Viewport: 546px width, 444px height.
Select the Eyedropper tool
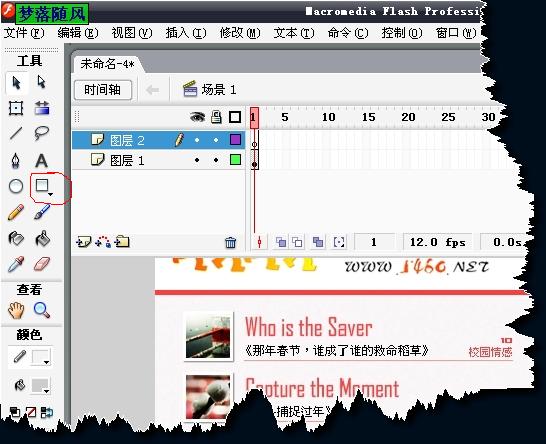pos(16,264)
